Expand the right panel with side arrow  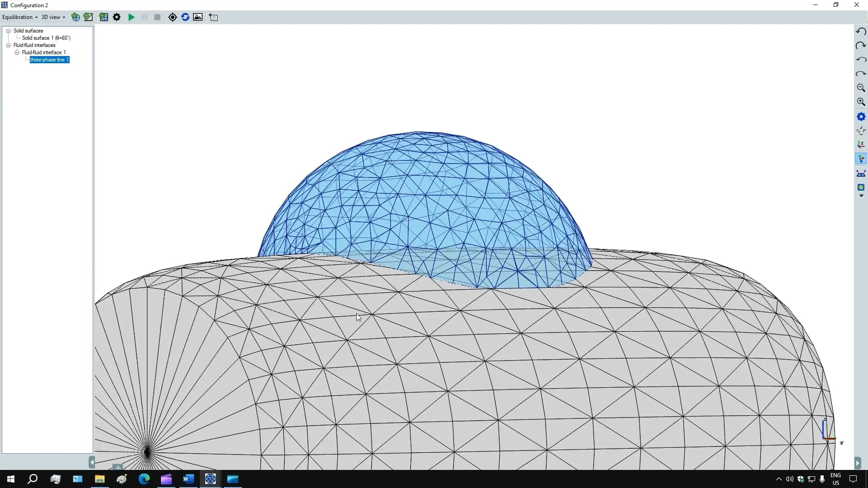click(858, 463)
